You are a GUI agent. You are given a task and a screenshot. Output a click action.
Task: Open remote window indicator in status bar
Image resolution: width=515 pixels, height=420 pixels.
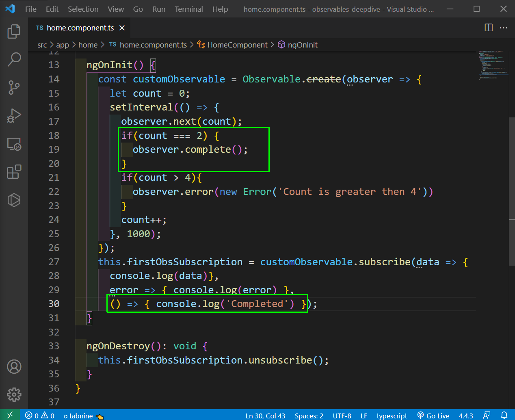tap(10, 415)
